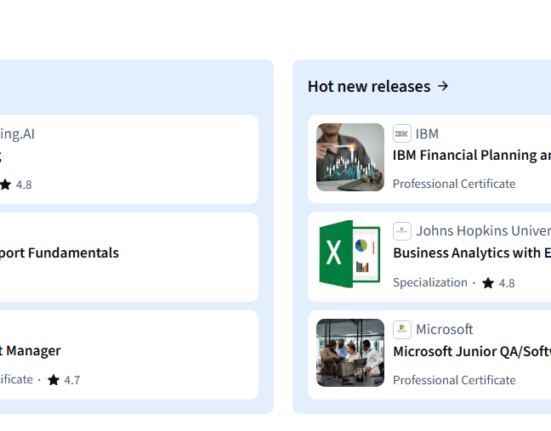Open the IBM Financial Planning course title
551x431 pixels.
472,155
